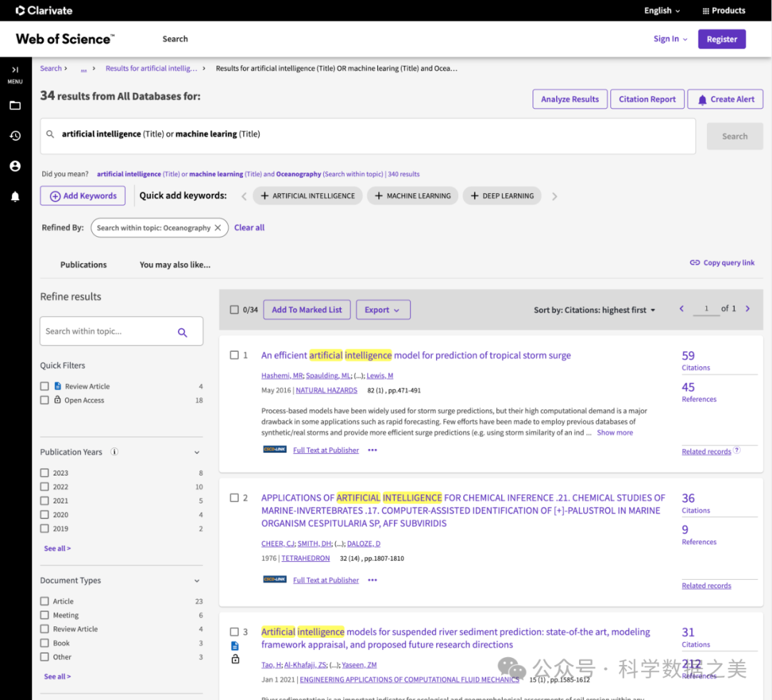The height and width of the screenshot is (700, 772).
Task: Open the notifications bell in sidebar
Action: click(x=15, y=197)
